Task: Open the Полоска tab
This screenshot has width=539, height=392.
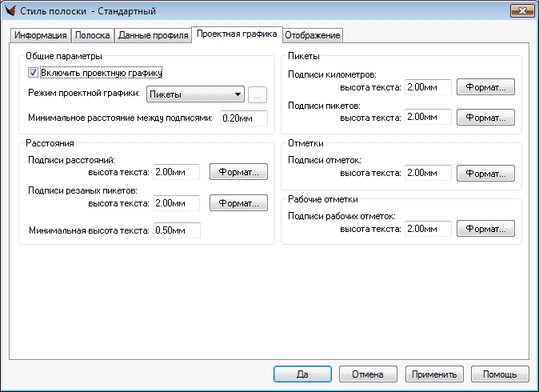Action: tap(93, 36)
